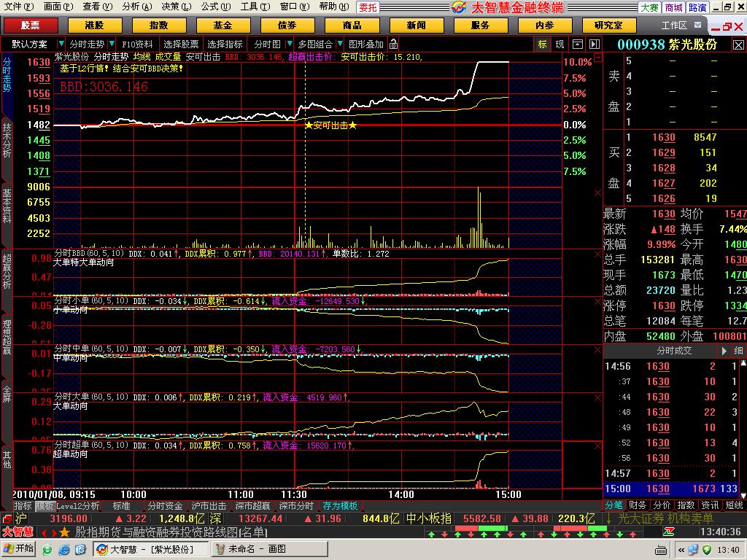
Task: Toggle the 现 display mode button
Action: point(560,44)
